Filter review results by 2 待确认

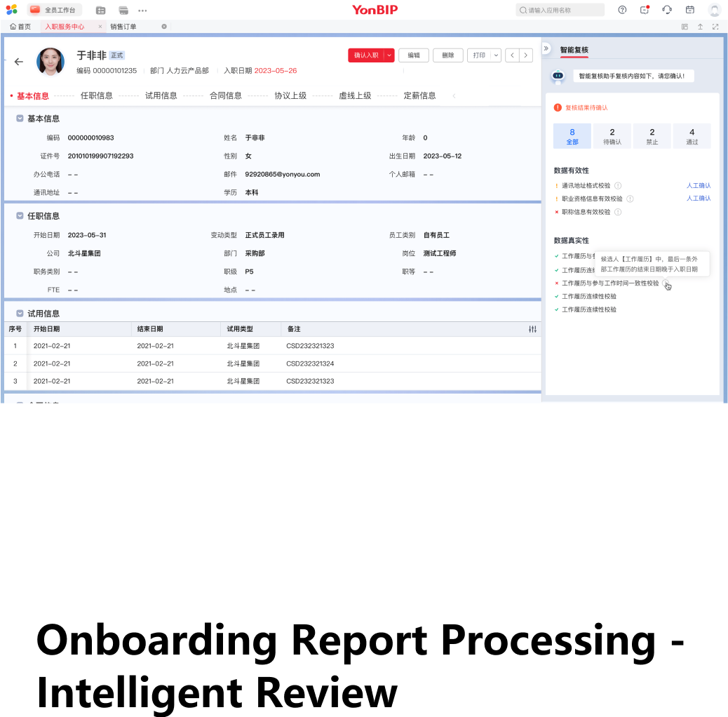[612, 137]
